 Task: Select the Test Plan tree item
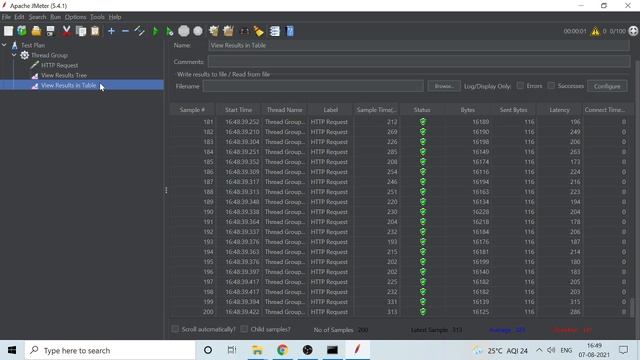click(x=33, y=45)
